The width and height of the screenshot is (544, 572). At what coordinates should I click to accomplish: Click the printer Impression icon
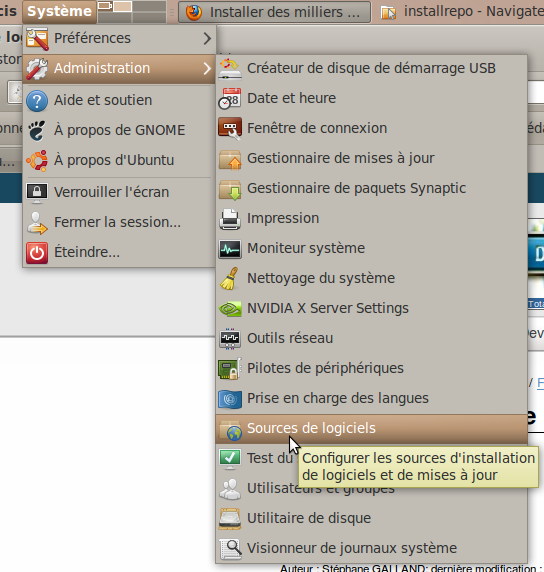tap(230, 219)
